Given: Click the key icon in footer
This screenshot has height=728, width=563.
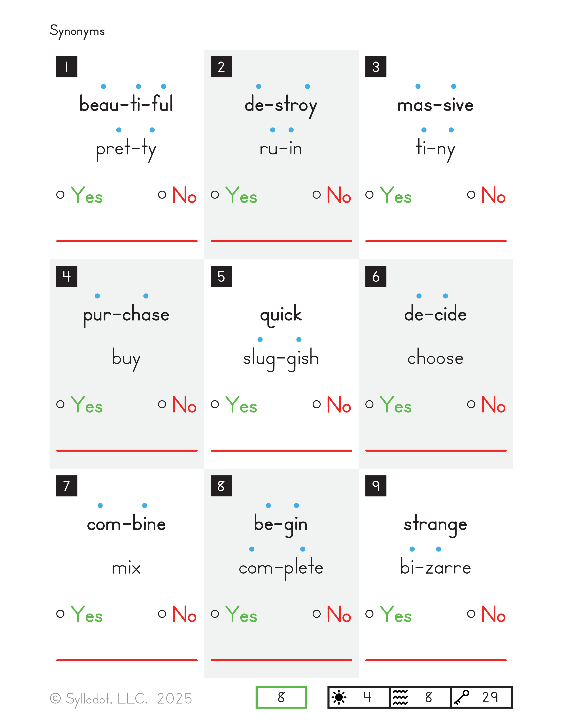Looking at the screenshot, I should click(x=461, y=697).
